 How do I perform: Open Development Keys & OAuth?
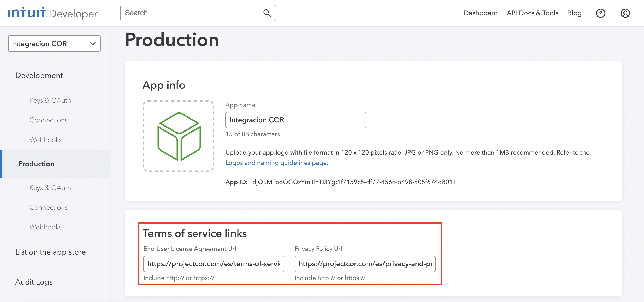(x=50, y=100)
